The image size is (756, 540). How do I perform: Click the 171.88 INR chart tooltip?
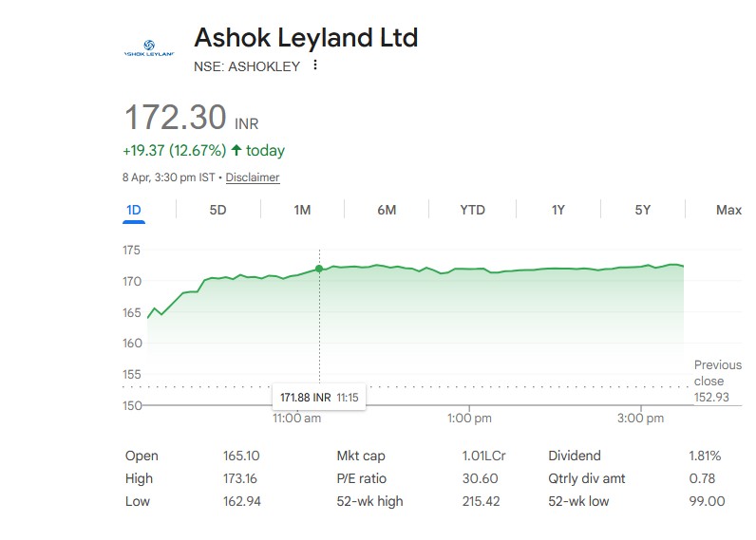[x=319, y=397]
